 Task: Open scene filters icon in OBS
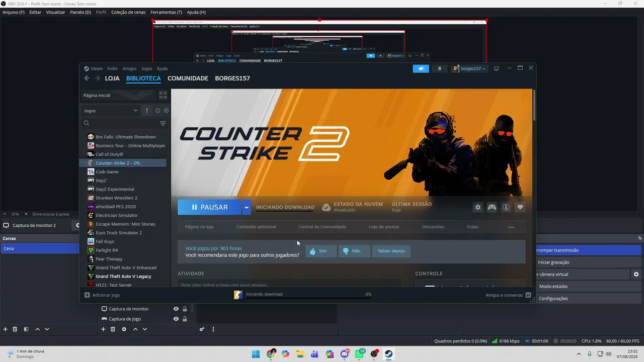coord(26,329)
